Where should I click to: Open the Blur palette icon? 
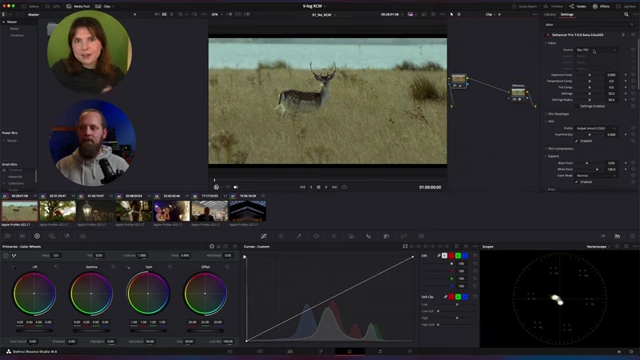pos(369,236)
